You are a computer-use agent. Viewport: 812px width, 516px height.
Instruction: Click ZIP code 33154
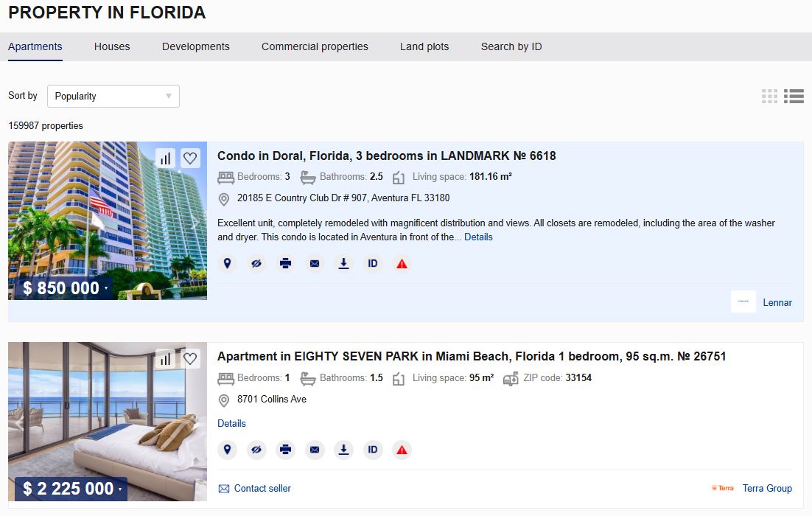pyautogui.click(x=578, y=377)
